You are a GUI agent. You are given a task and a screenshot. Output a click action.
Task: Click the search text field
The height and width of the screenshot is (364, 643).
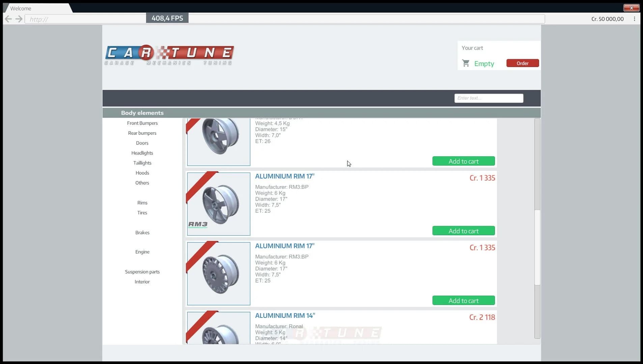coord(488,98)
